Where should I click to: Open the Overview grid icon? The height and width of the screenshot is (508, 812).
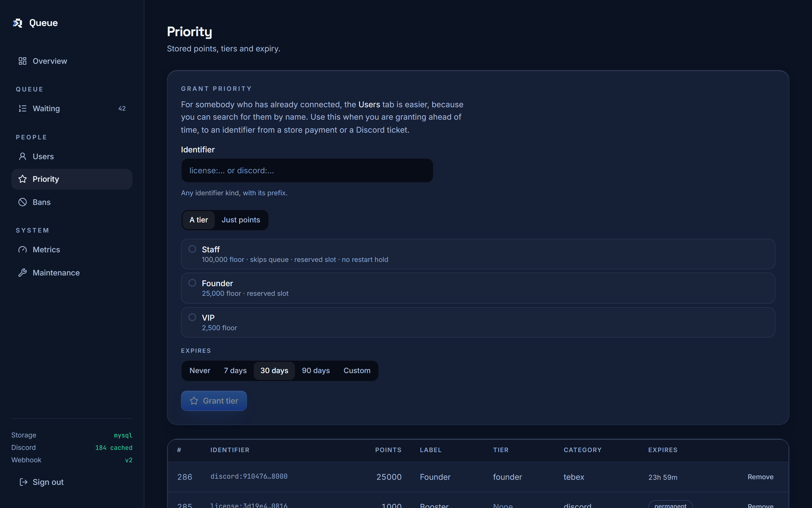click(23, 61)
